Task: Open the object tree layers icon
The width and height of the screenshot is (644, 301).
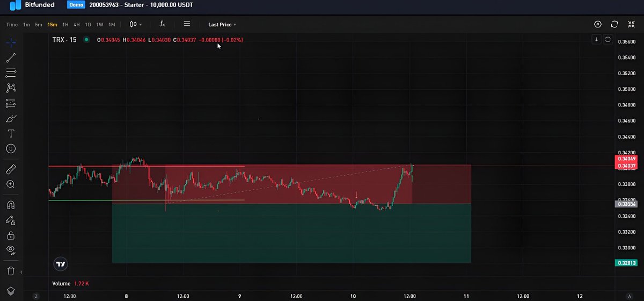Action: 11,291
